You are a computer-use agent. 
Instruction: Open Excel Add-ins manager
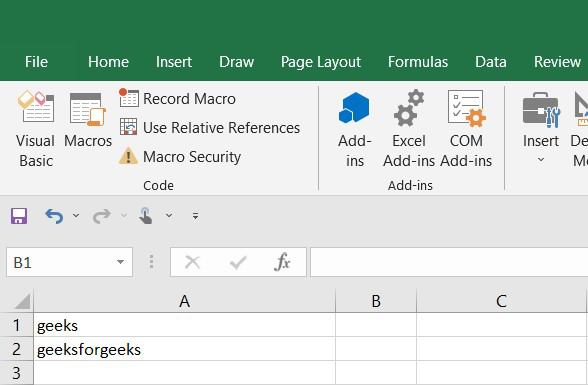pyautogui.click(x=409, y=129)
